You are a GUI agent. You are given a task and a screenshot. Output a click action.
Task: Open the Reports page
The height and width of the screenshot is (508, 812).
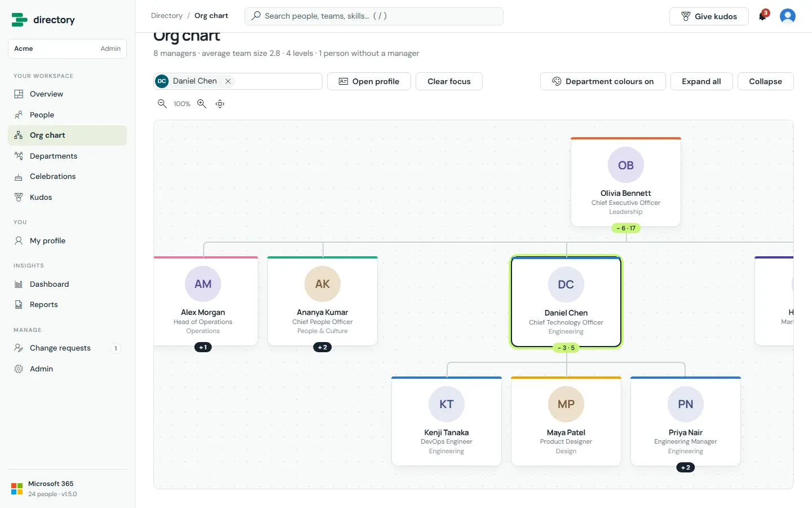point(67,305)
